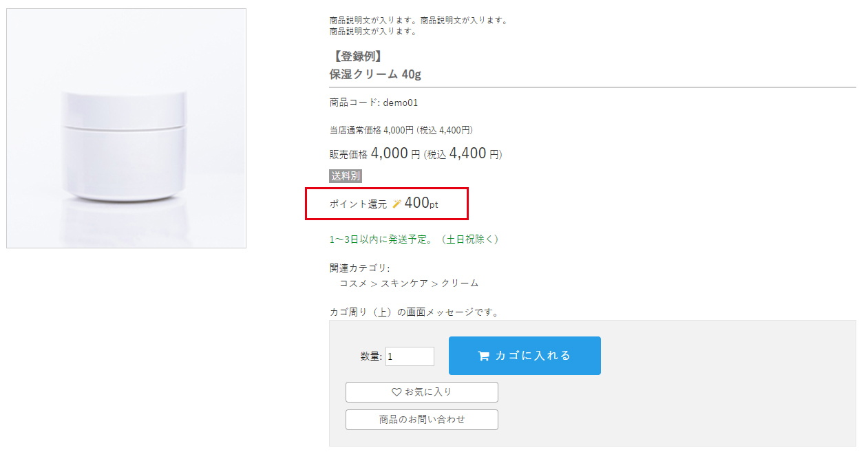Click the product code demo01

401,103
